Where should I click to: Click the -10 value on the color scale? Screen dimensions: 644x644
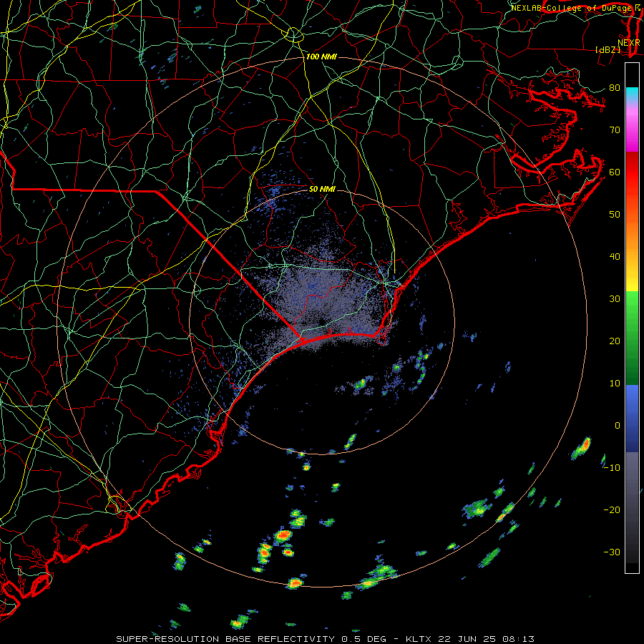click(x=612, y=468)
